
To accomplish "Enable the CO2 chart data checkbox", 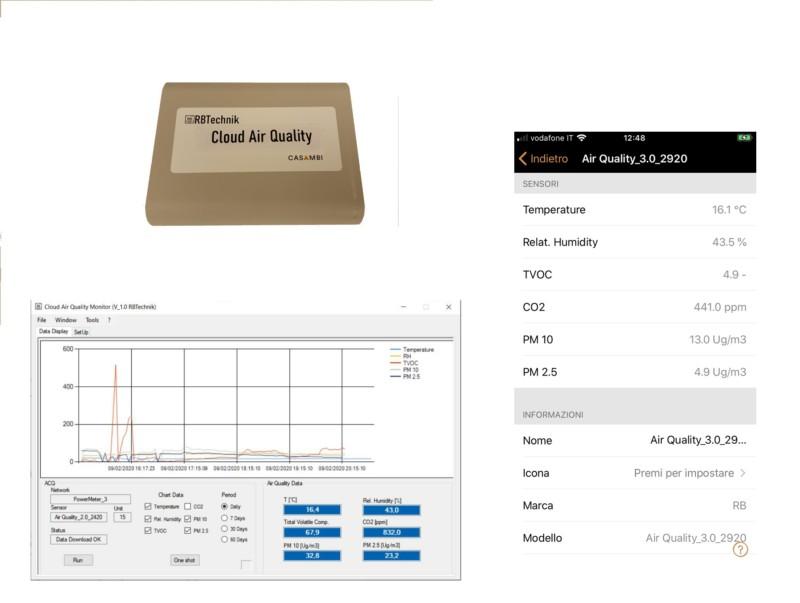I will [x=188, y=507].
